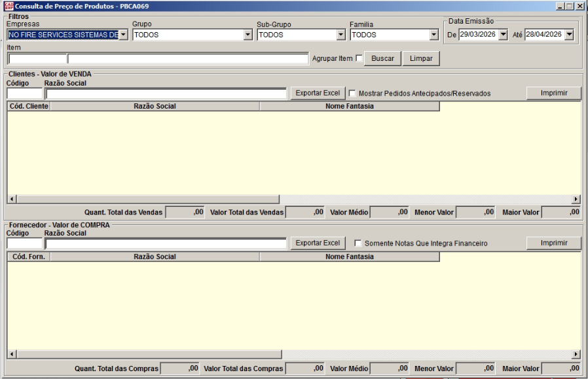Click the Limpar button

421,58
